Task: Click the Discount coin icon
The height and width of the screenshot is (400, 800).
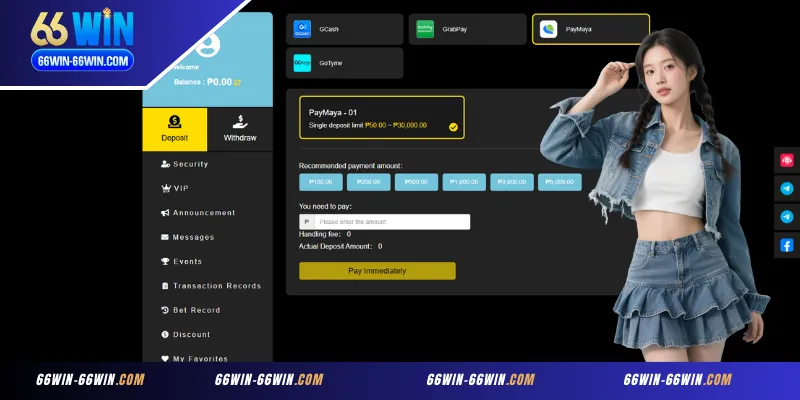Action: [165, 335]
